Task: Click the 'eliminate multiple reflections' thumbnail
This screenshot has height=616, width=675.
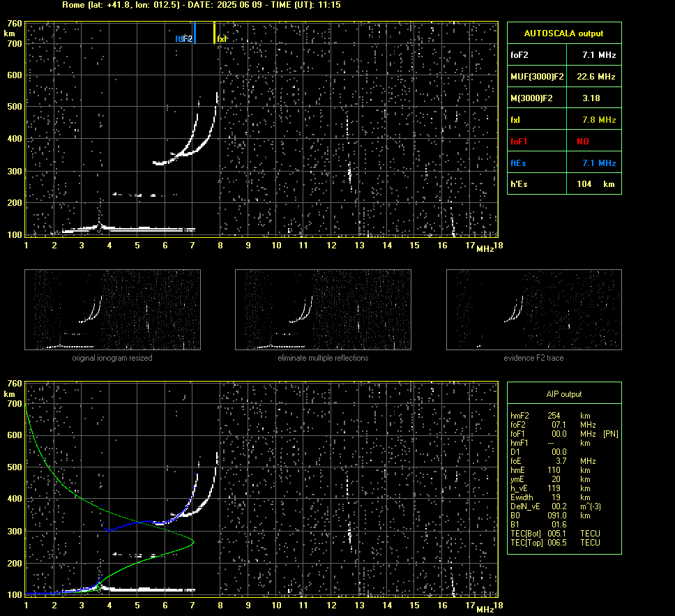Action: click(323, 310)
